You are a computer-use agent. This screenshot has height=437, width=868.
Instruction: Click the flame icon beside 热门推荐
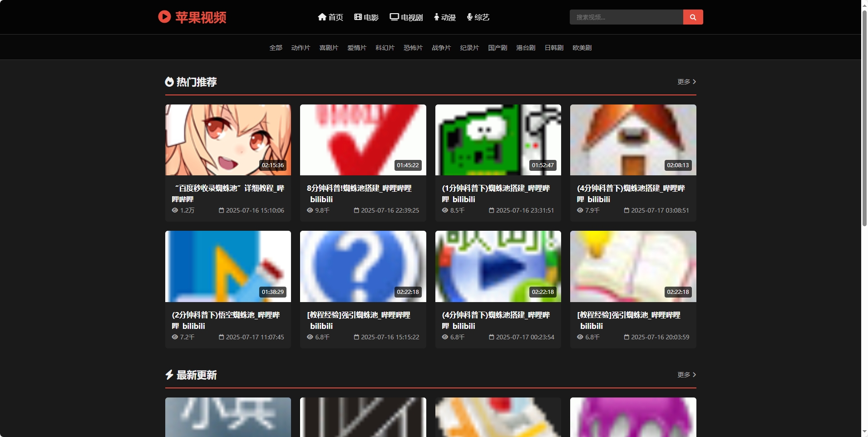click(x=169, y=82)
